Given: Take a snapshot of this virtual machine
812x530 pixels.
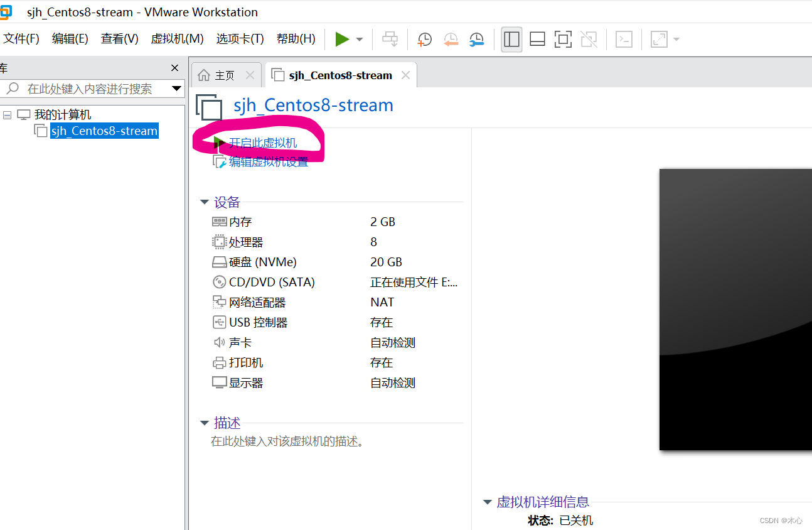Looking at the screenshot, I should (x=425, y=40).
